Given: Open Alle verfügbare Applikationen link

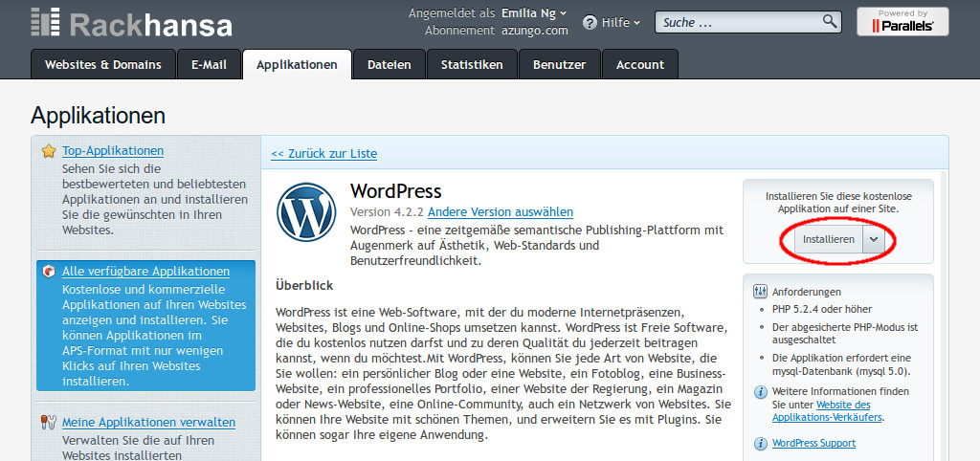Looking at the screenshot, I should (x=145, y=271).
